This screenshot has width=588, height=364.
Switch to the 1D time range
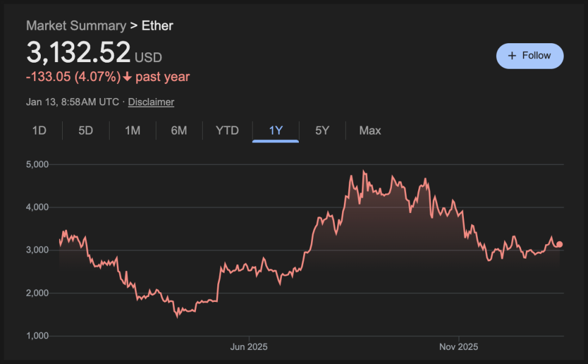39,130
